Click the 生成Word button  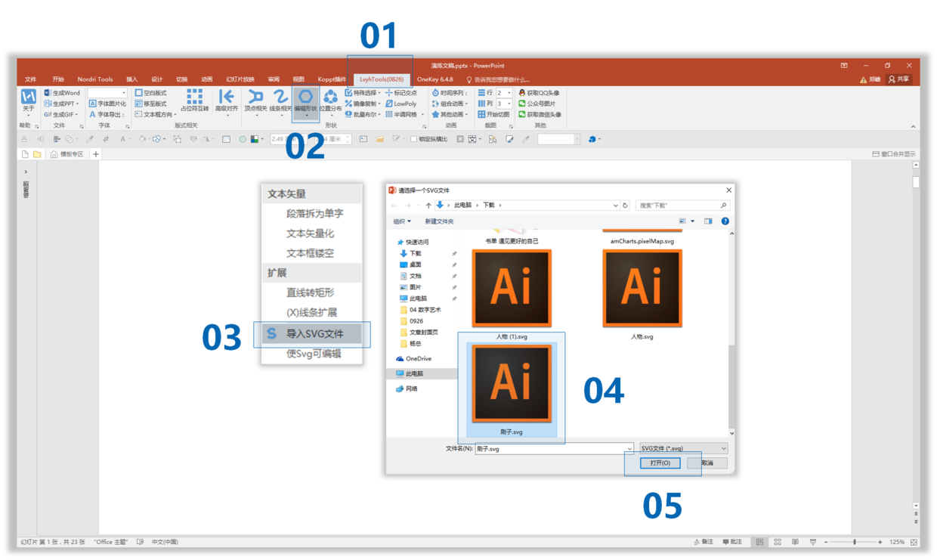(x=62, y=93)
